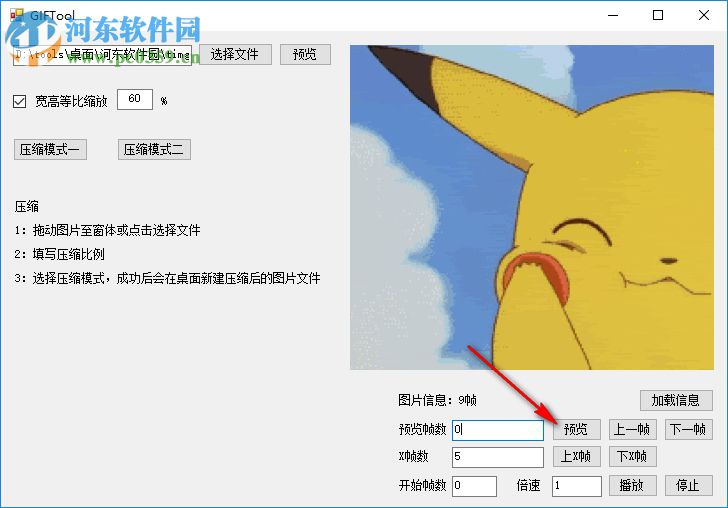Screen dimensions: 728x508
Task: Click the 开始帧数 input field
Action: tap(474, 486)
